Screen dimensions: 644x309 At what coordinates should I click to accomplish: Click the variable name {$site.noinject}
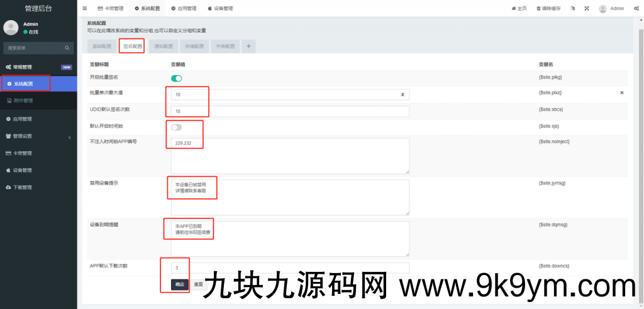(553, 142)
